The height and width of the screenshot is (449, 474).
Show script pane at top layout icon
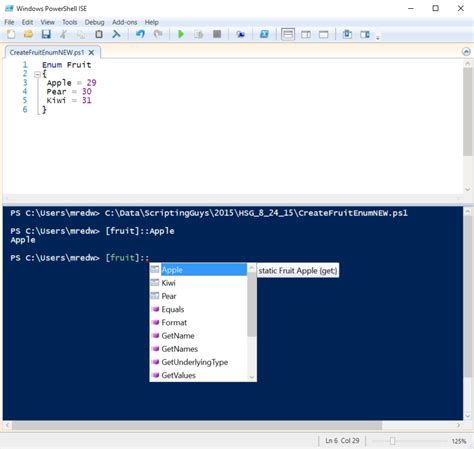[x=288, y=34]
